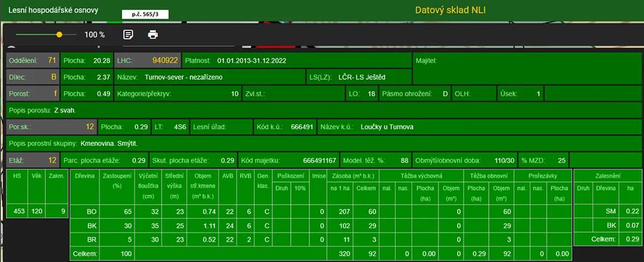Click the Kód k.ú. value 666491
This screenshot has width=644, height=262.
(302, 127)
